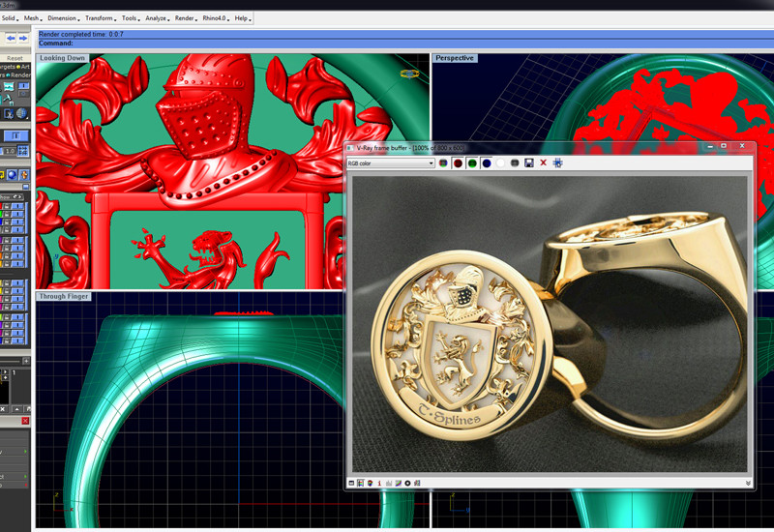The height and width of the screenshot is (532, 774).
Task: Click the blue right arrow navigation icon
Action: [23, 39]
